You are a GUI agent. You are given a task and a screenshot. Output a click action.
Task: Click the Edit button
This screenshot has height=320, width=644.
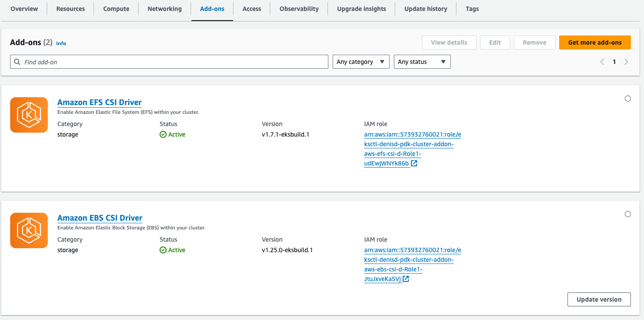coord(495,42)
